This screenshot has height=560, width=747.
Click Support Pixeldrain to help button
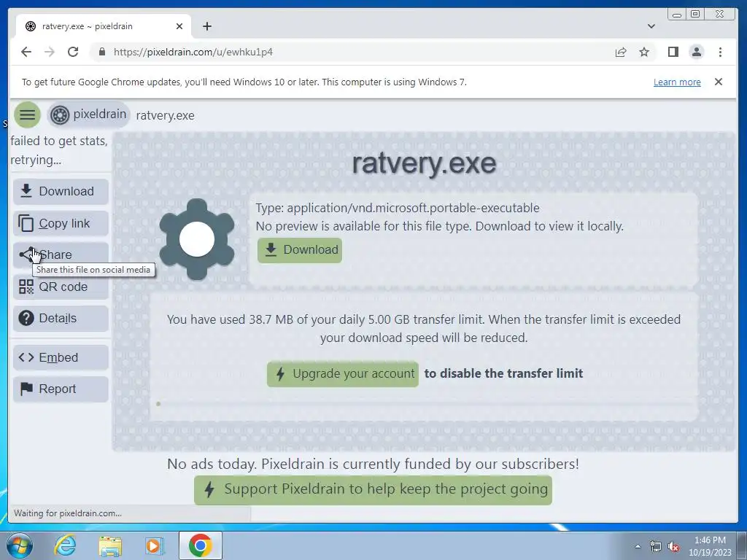(x=373, y=489)
